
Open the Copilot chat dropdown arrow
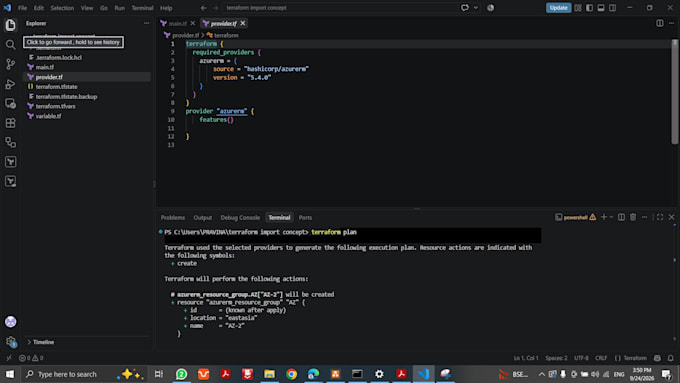476,8
